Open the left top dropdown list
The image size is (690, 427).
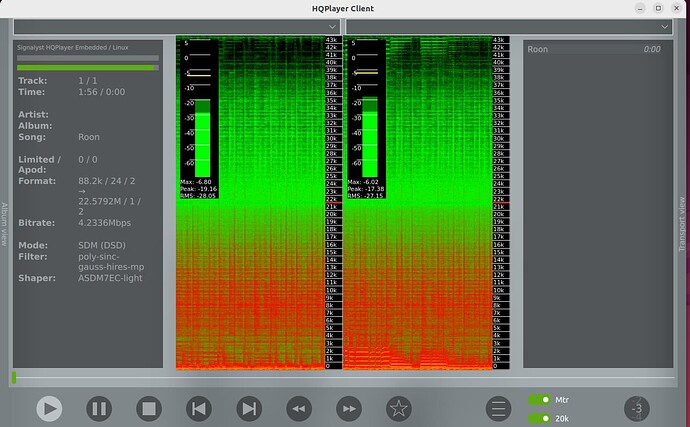click(x=177, y=27)
